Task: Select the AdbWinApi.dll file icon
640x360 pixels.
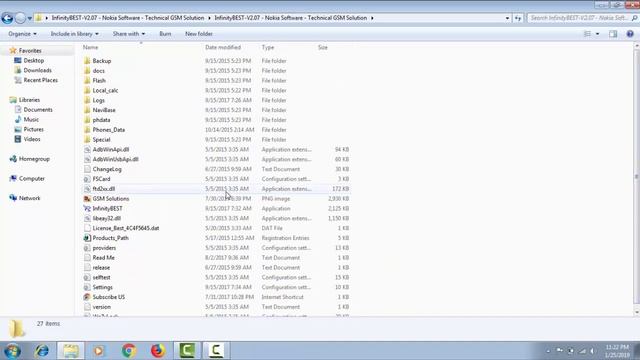Action: [x=87, y=149]
